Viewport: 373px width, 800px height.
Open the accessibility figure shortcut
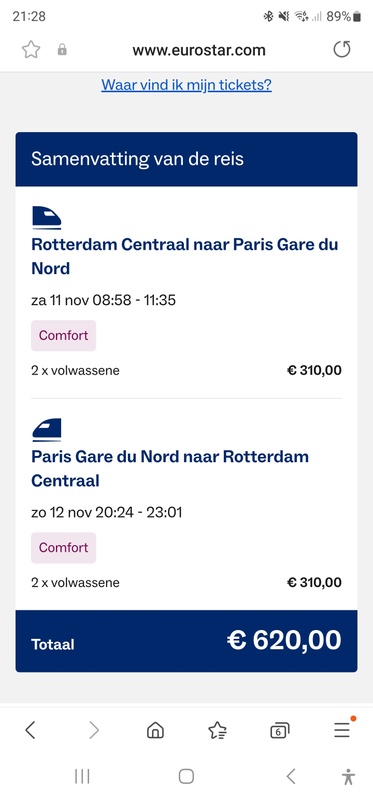click(349, 777)
